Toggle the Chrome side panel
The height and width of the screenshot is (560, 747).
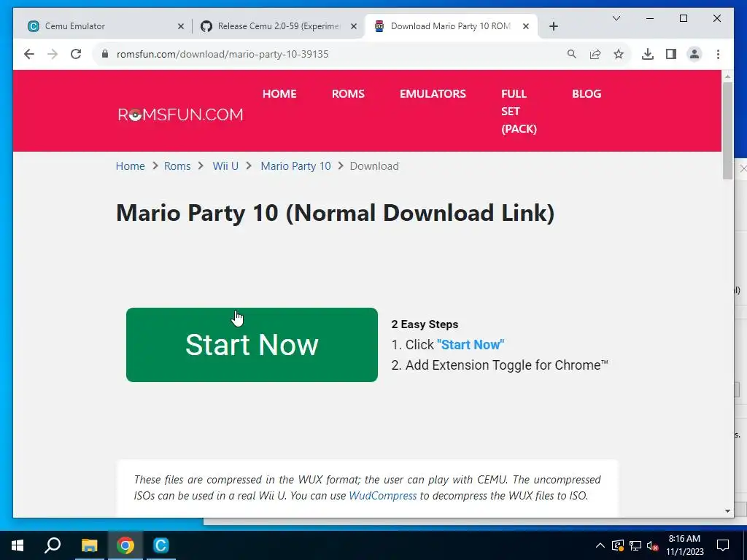(x=671, y=54)
